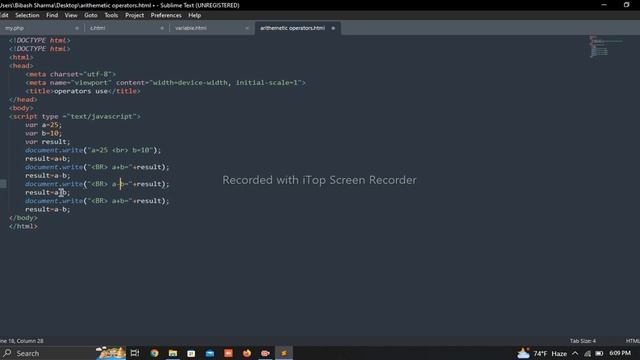Close the my.php tab
Screen dimensions: 640x360
click(77, 28)
